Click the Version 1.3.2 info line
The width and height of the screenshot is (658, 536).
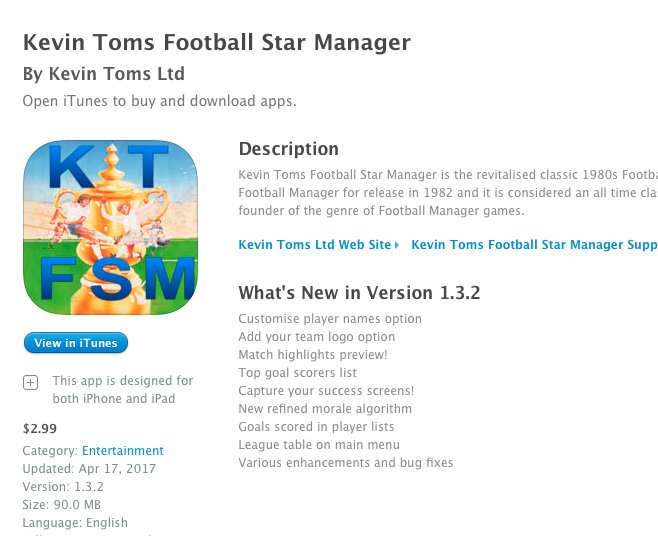[63, 486]
